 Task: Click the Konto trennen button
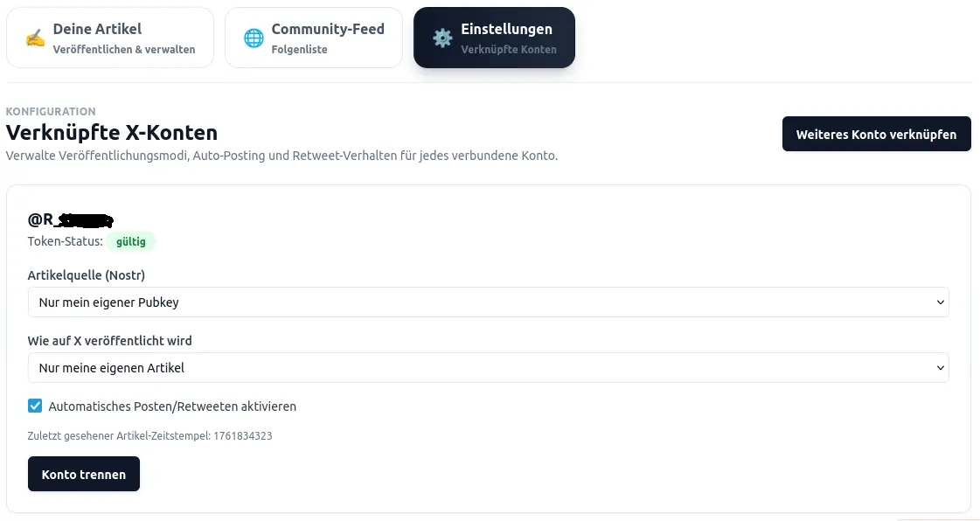(84, 474)
